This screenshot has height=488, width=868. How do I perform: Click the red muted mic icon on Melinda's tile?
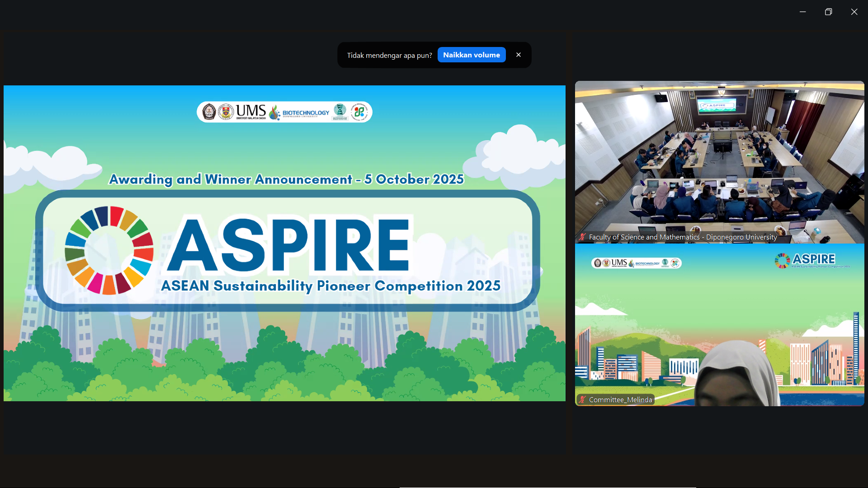[582, 399]
